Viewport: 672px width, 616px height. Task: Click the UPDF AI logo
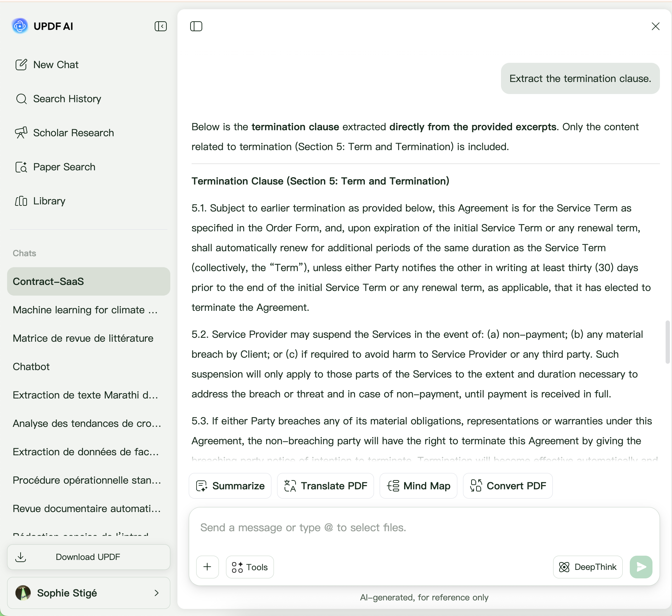pos(20,26)
